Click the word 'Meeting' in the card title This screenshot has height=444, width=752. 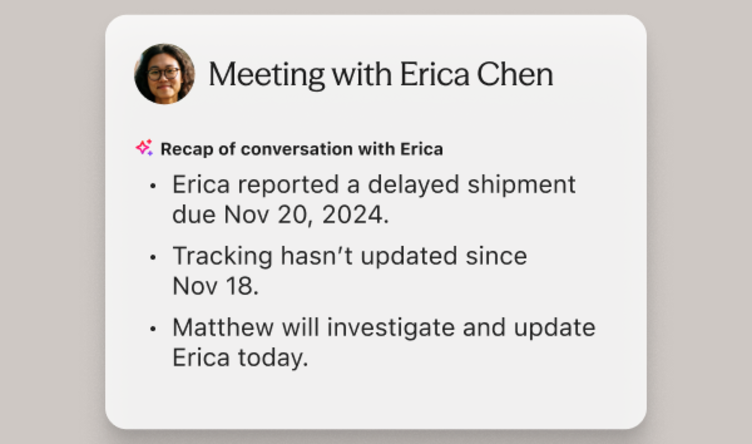click(x=267, y=75)
